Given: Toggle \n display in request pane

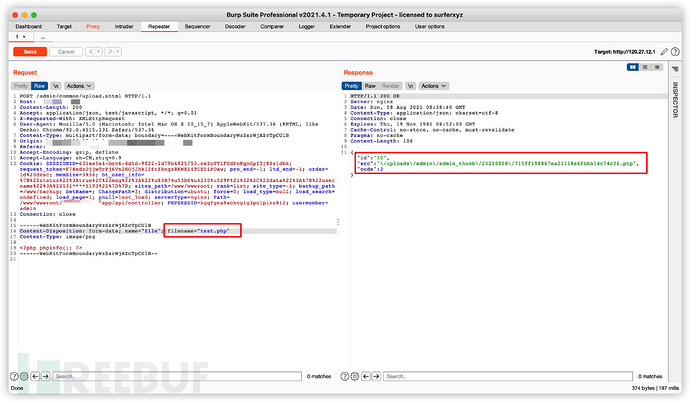Looking at the screenshot, I should [x=56, y=86].
